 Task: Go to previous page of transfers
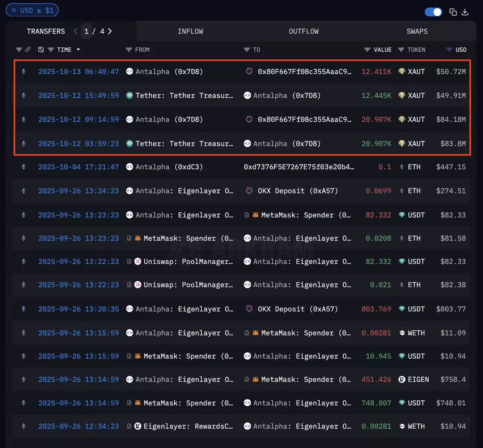pyautogui.click(x=76, y=31)
